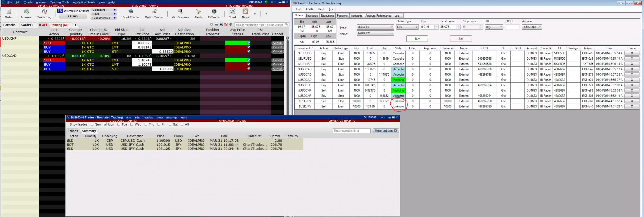Click the layout rows icon left of B icon
644x217 pixels.
click(x=216, y=25)
